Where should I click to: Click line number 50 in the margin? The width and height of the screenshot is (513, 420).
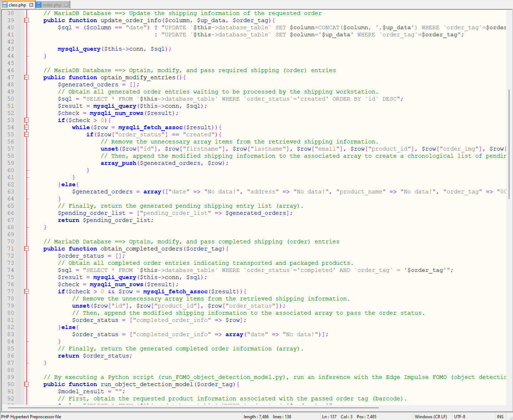pos(11,99)
